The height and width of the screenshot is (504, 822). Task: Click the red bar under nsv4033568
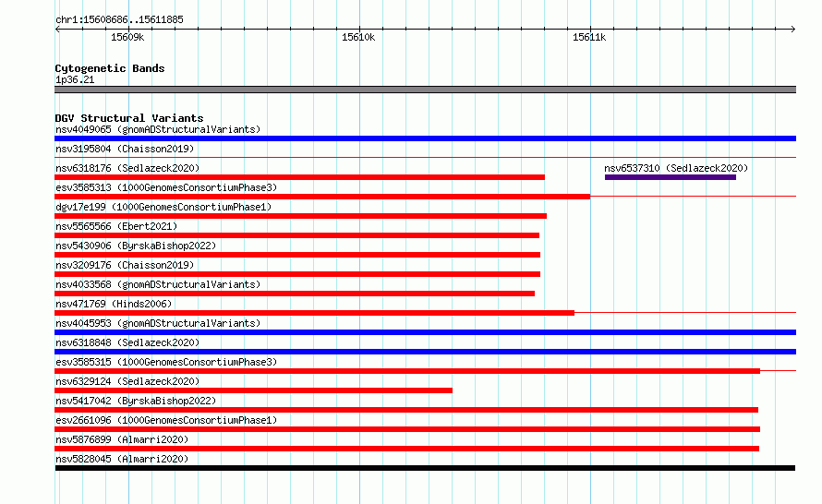[295, 294]
